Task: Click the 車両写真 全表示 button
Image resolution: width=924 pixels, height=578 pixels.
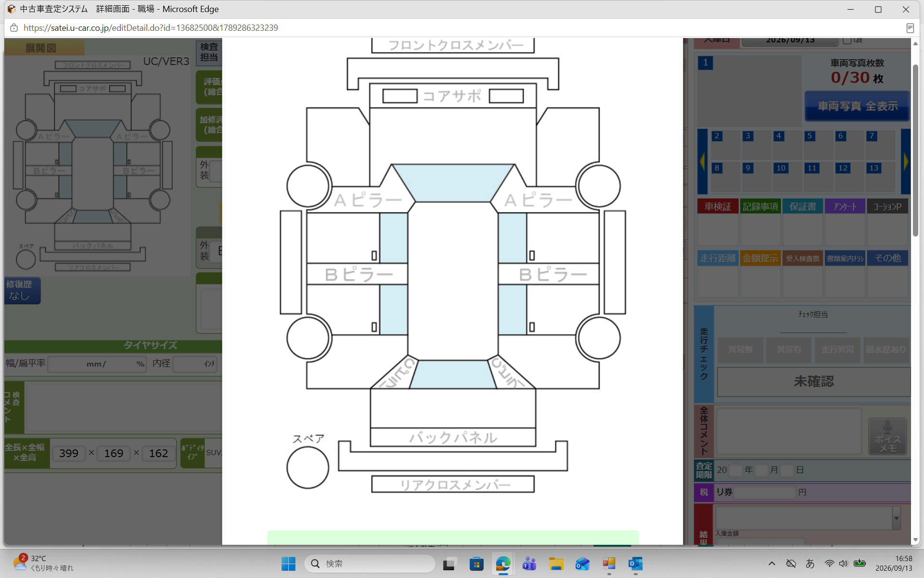Action: coord(857,106)
